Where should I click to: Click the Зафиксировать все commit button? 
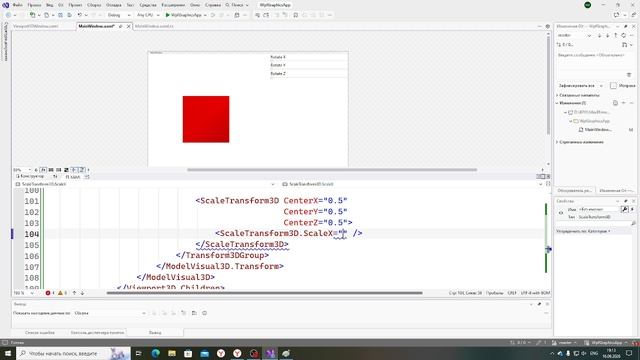click(577, 86)
